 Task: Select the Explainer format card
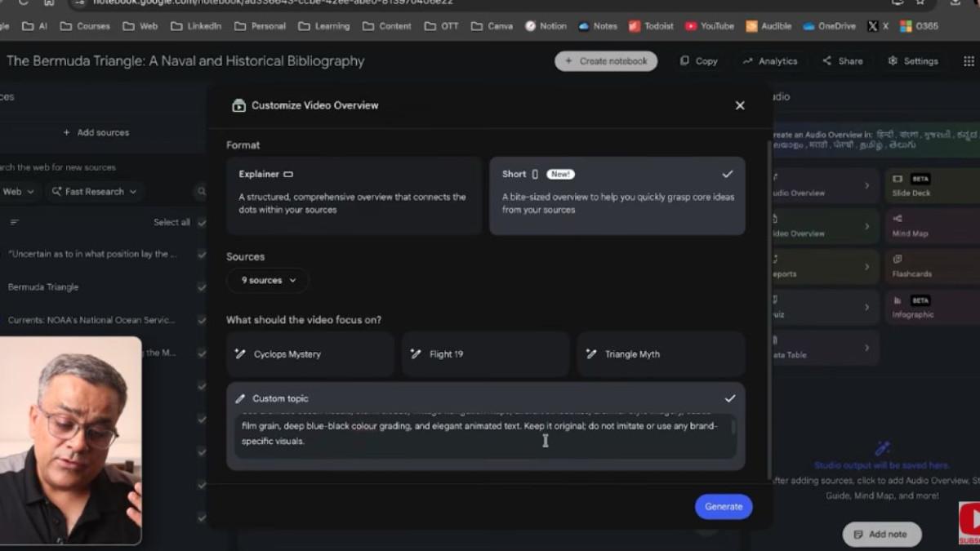tap(354, 196)
